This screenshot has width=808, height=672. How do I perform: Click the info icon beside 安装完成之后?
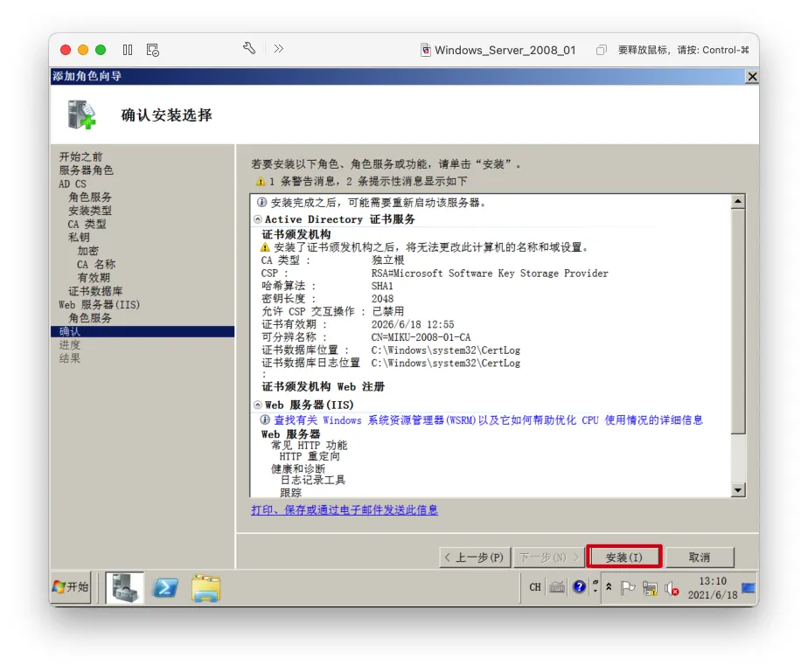click(x=261, y=203)
